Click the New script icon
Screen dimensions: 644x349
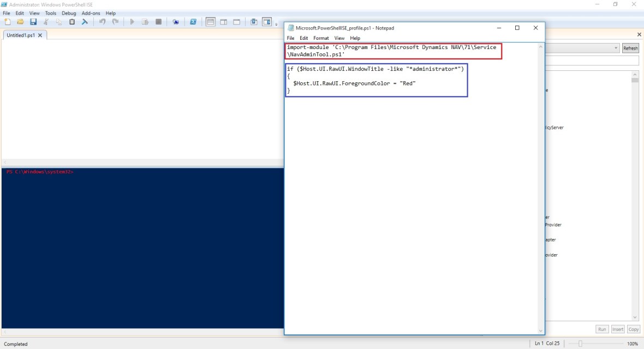(8, 22)
